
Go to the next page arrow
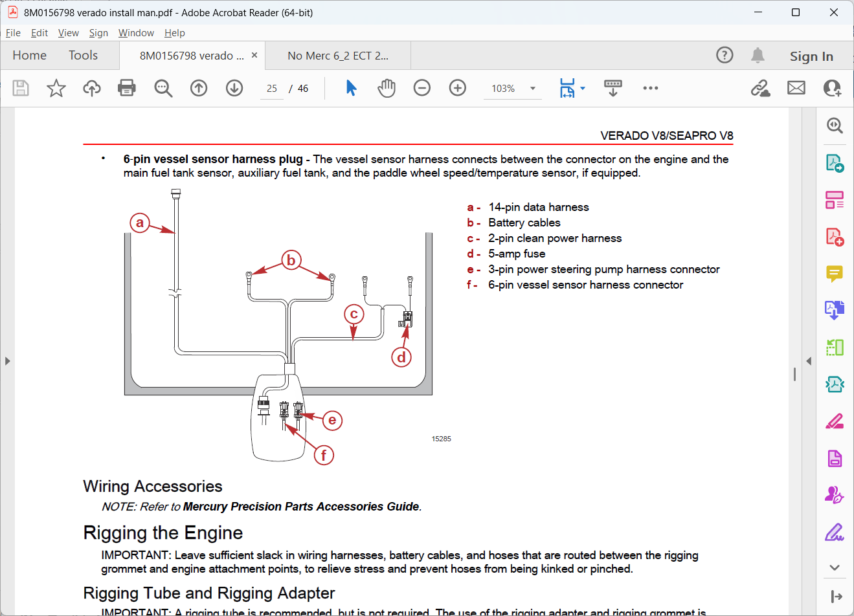234,88
